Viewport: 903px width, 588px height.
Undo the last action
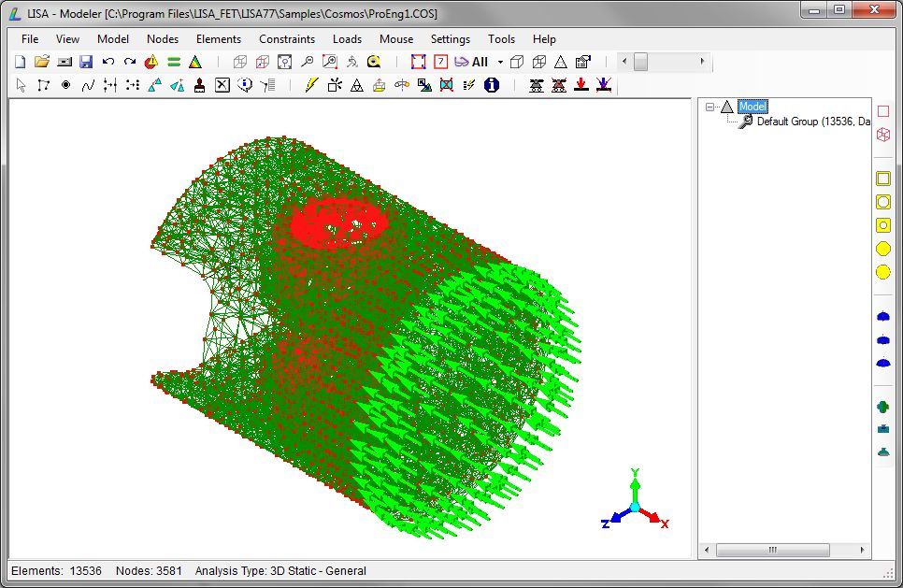point(108,62)
